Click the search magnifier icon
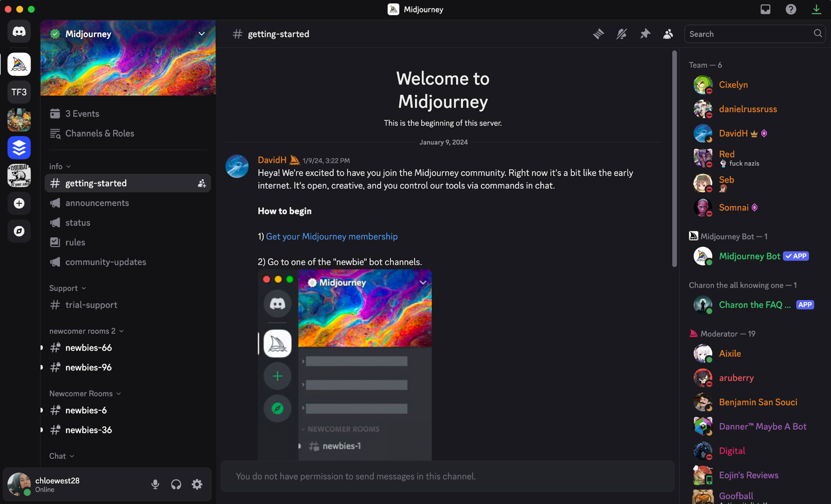The height and width of the screenshot is (504, 831). [x=818, y=33]
